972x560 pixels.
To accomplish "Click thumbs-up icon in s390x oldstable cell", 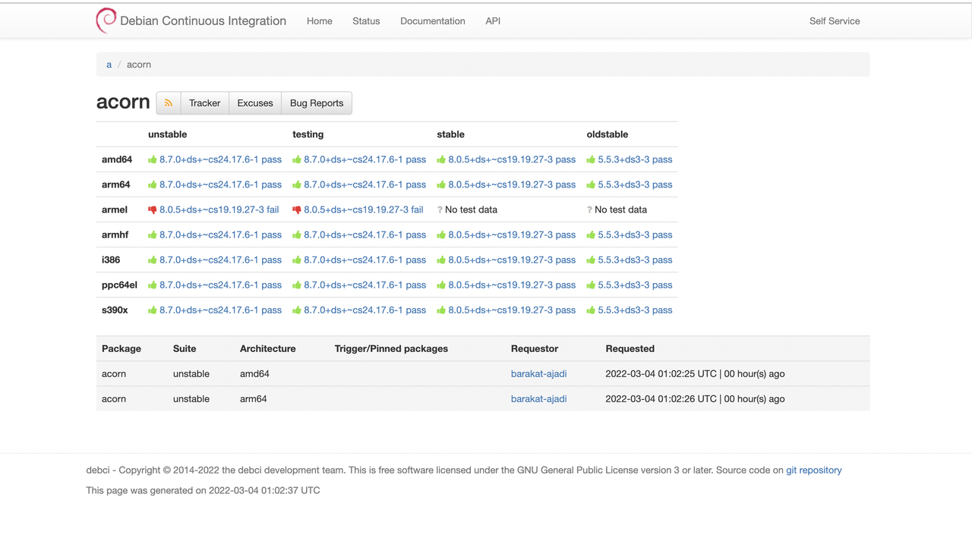I will 591,310.
